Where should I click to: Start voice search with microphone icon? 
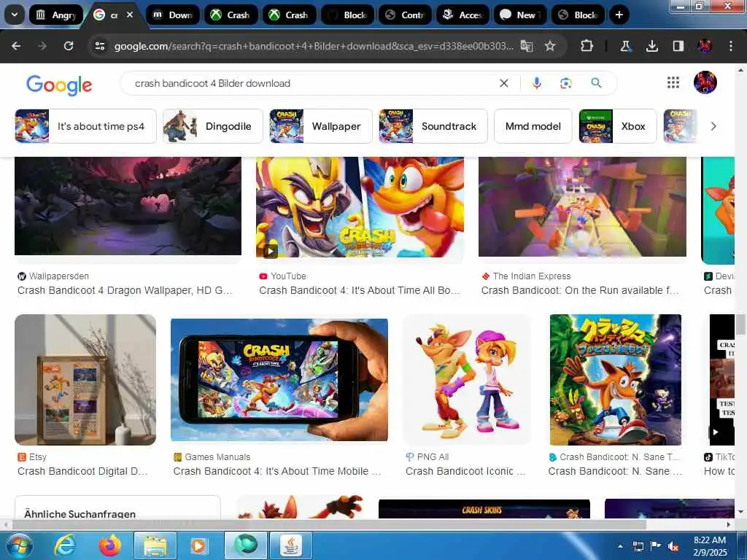point(536,83)
